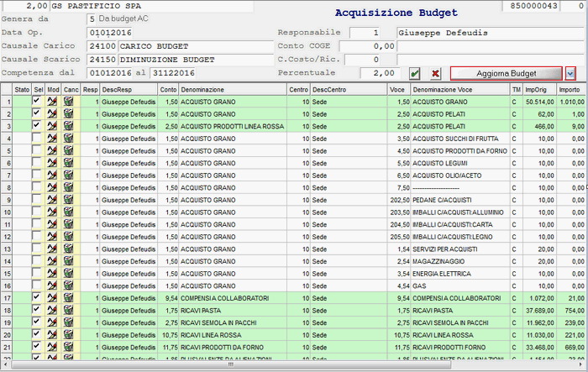Click Canc delete icon in row 1
The height and width of the screenshot is (372, 588).
[x=68, y=102]
